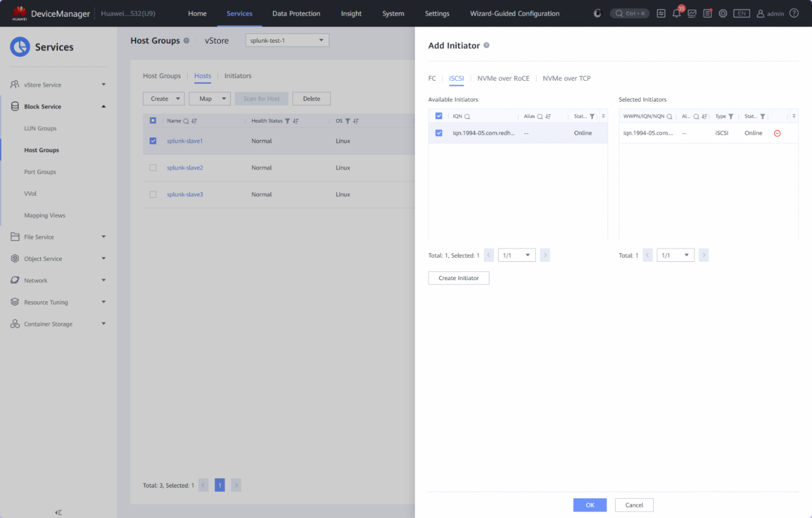Search the Name column in hosts table
The height and width of the screenshot is (518, 812).
click(186, 121)
